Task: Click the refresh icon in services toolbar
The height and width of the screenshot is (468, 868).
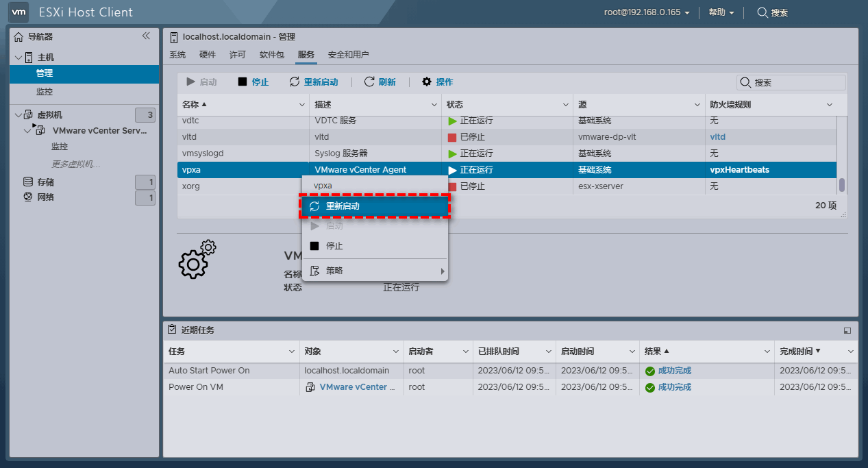Action: coord(369,82)
